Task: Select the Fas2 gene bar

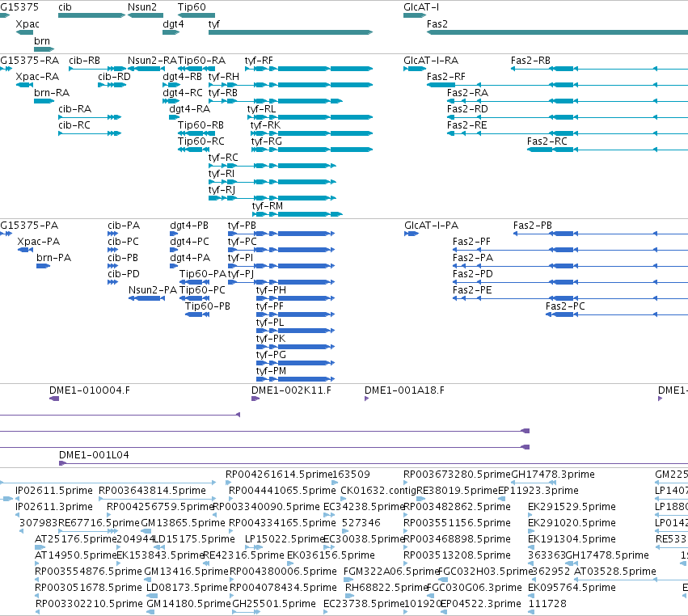Action: point(557,32)
